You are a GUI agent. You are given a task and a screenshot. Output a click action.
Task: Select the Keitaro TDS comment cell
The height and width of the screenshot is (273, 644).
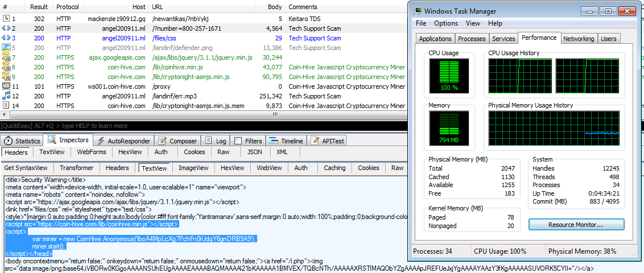click(304, 19)
